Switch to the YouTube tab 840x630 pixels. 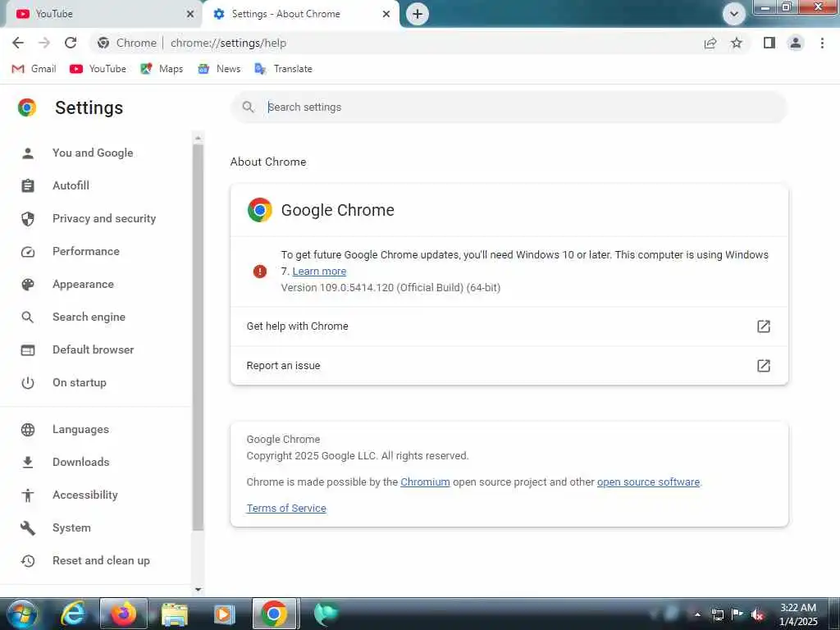coord(102,14)
